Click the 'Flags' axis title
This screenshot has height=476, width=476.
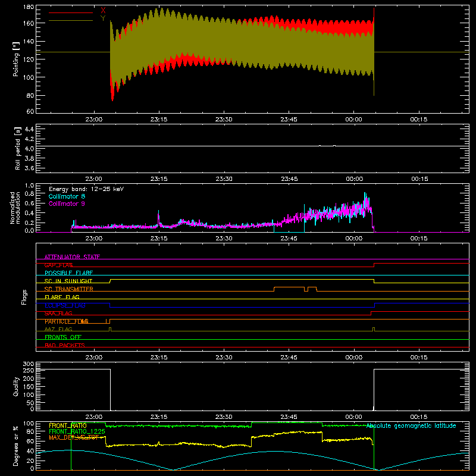point(24,297)
